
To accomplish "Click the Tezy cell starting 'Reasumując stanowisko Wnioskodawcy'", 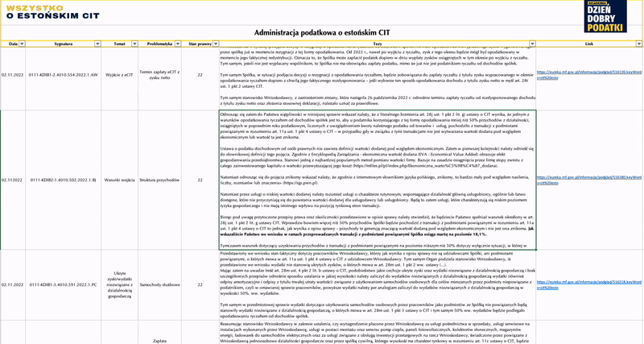I will pos(378,333).
